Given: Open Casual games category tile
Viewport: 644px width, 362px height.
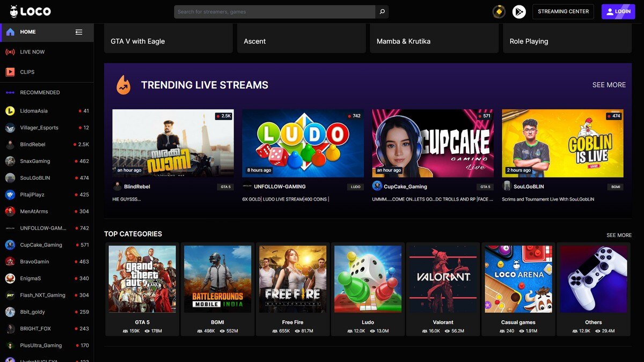Looking at the screenshot, I should (518, 289).
